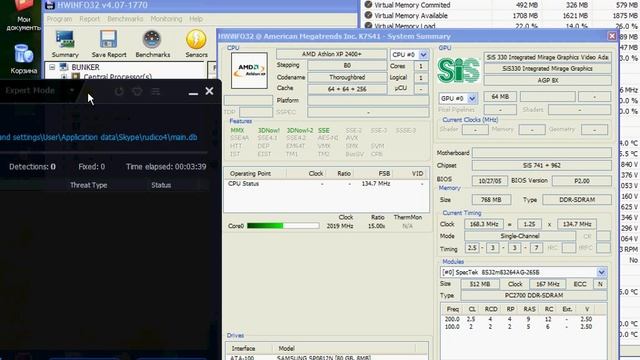The height and width of the screenshot is (360, 640).
Task: Click the 64 + 64 + 256 cache field
Action: [x=347, y=89]
